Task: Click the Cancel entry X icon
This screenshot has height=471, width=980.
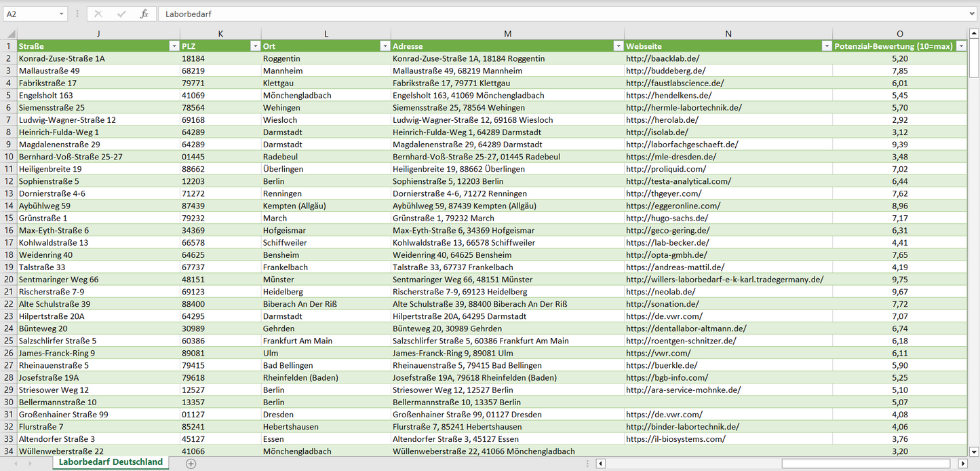Action: click(x=98, y=14)
